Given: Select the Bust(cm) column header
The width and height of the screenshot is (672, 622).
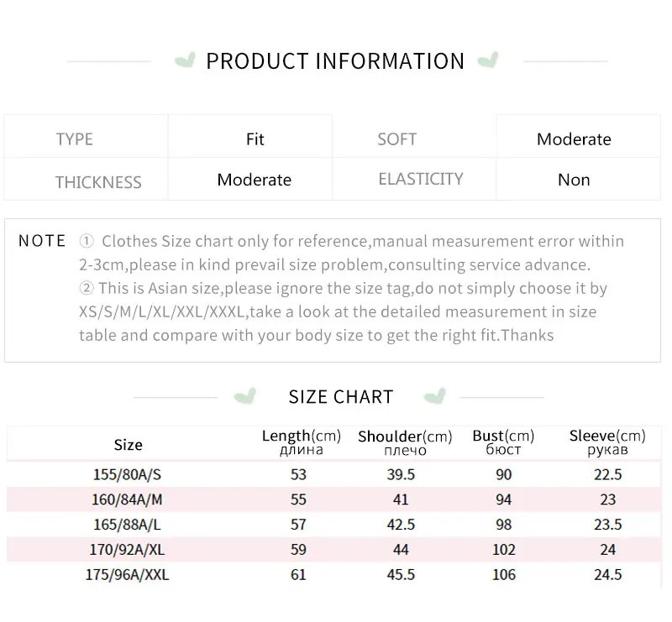Looking at the screenshot, I should [x=503, y=442].
